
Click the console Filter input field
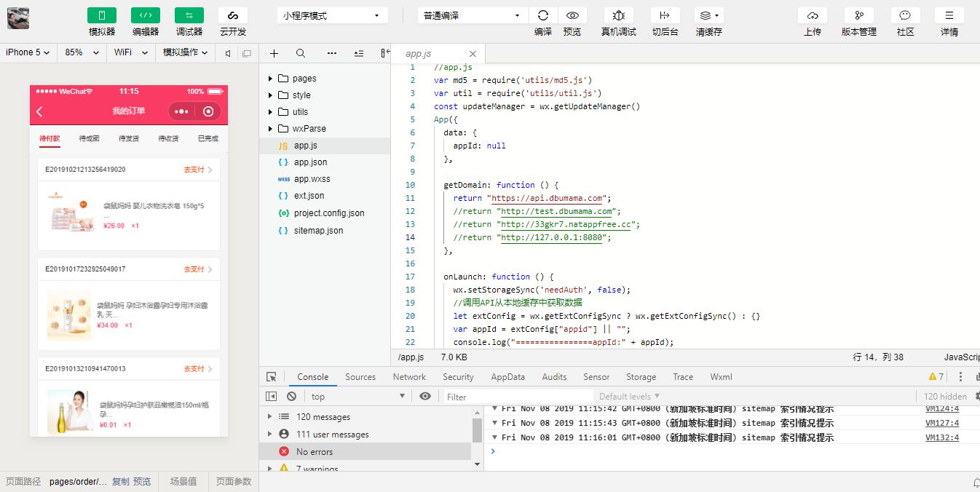coord(510,397)
